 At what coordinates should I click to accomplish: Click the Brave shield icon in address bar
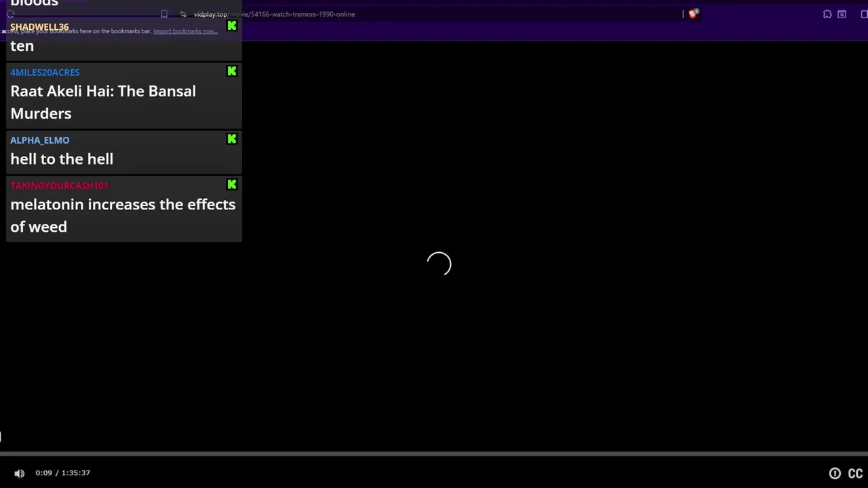693,14
